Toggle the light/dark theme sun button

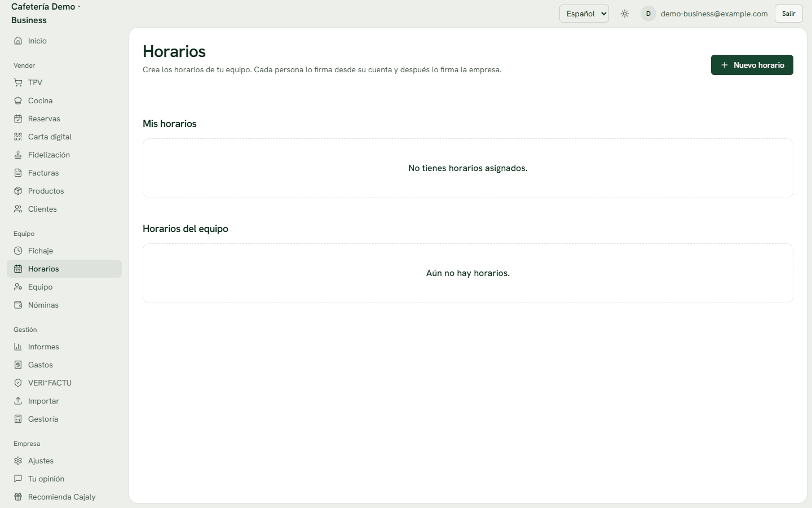pyautogui.click(x=625, y=14)
